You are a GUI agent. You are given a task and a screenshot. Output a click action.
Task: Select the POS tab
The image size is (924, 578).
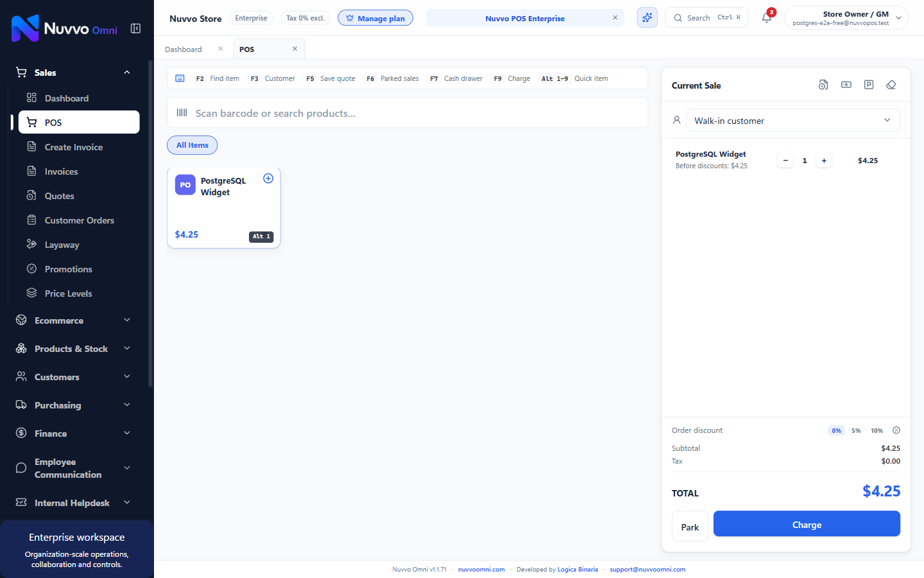click(247, 49)
